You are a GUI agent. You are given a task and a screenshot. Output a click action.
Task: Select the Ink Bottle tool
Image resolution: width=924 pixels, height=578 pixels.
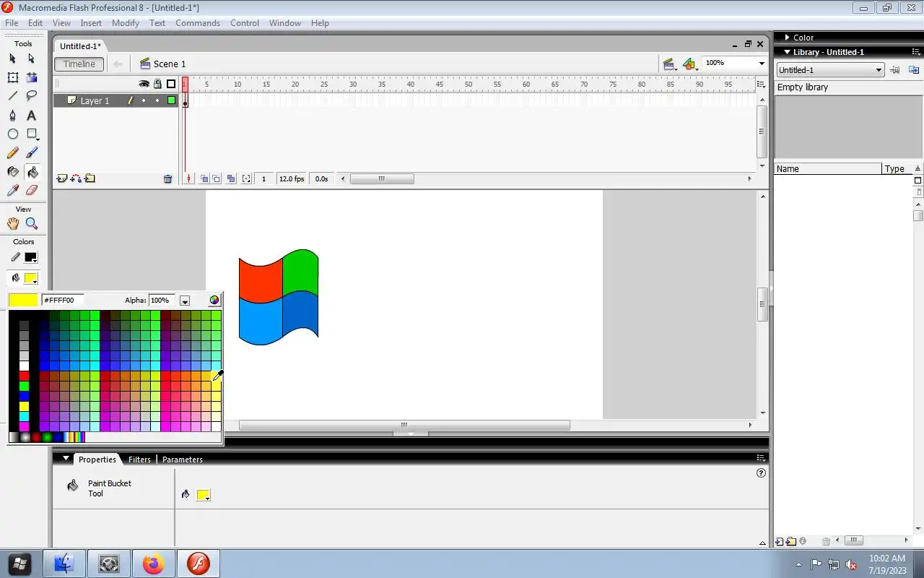[12, 172]
